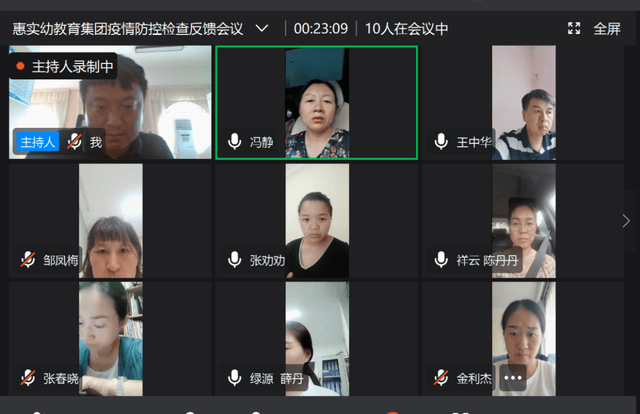Click the name label 张春晓
640x414 pixels.
pos(61,378)
